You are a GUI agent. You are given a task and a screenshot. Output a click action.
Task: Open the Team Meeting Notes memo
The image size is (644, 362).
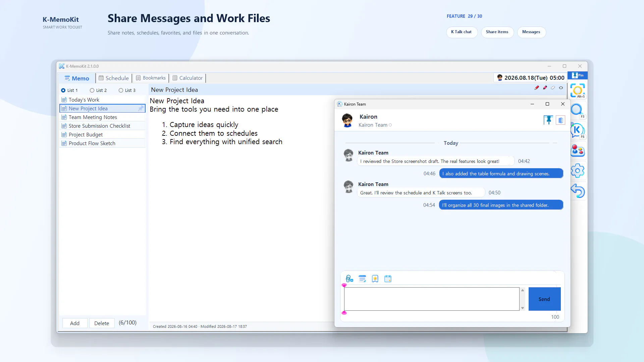(x=102, y=117)
